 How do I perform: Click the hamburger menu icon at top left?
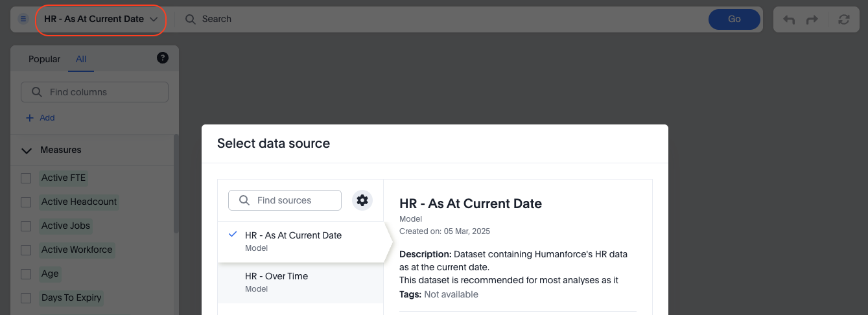[23, 19]
